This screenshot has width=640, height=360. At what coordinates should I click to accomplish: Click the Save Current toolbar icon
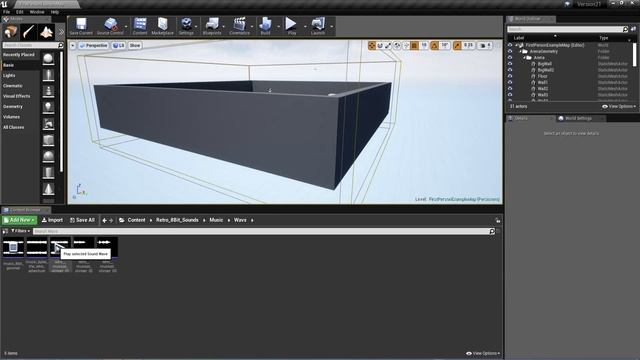(81, 26)
